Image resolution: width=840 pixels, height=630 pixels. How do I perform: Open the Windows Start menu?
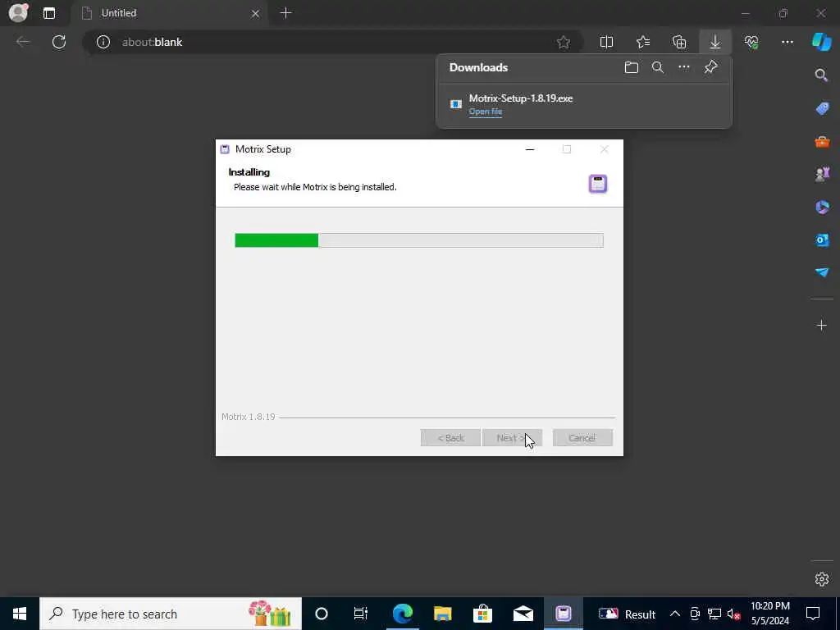pyautogui.click(x=20, y=614)
